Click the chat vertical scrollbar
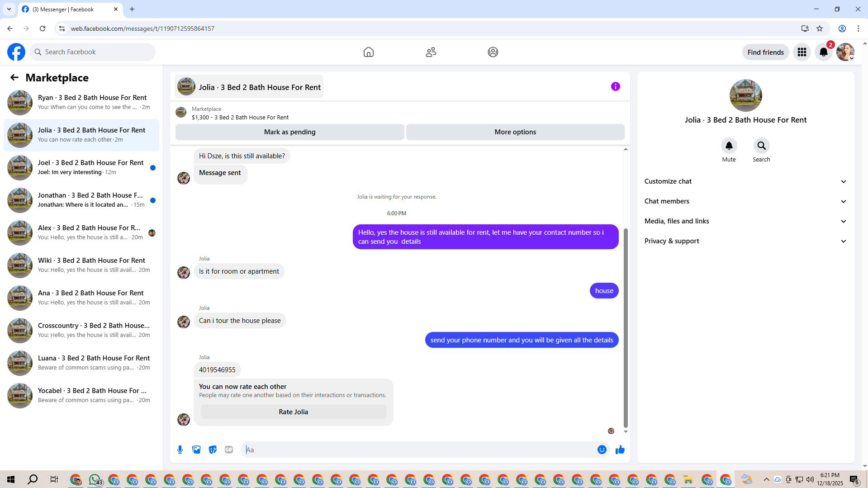 626,328
